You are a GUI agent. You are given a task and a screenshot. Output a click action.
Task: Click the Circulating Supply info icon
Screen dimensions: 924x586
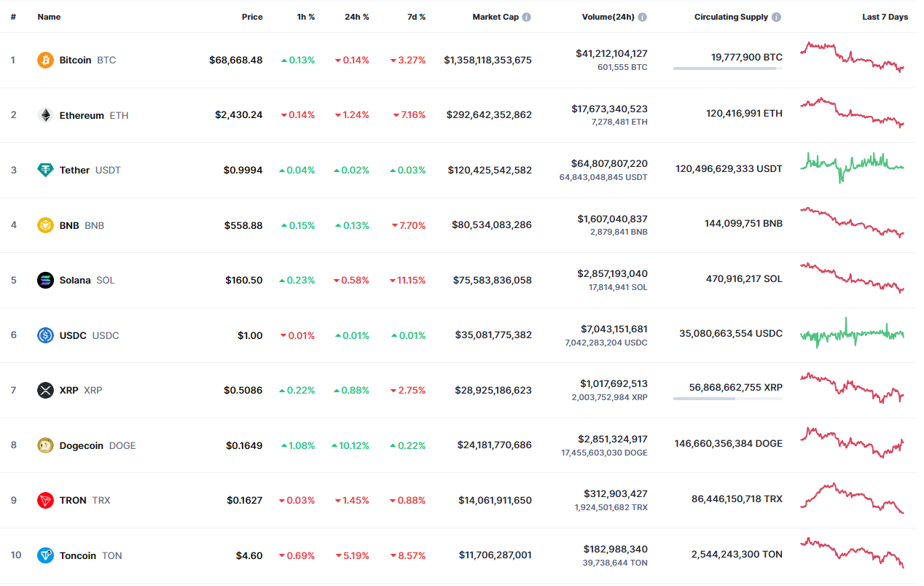click(776, 17)
